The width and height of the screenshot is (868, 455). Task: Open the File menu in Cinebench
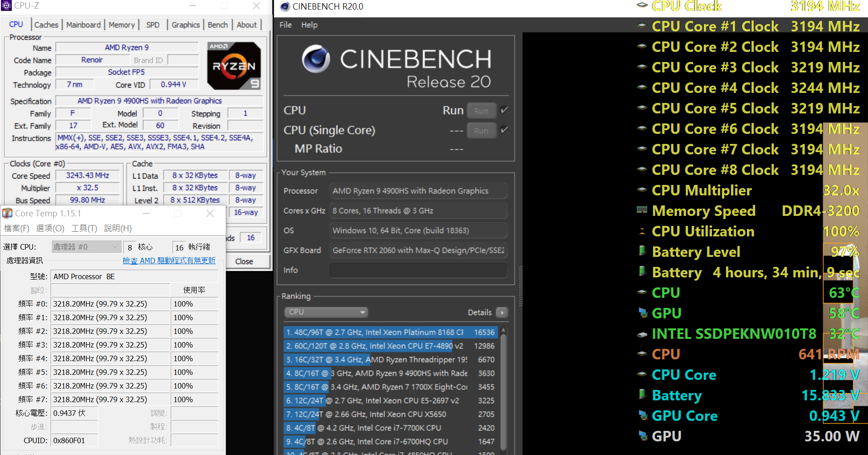click(x=285, y=25)
